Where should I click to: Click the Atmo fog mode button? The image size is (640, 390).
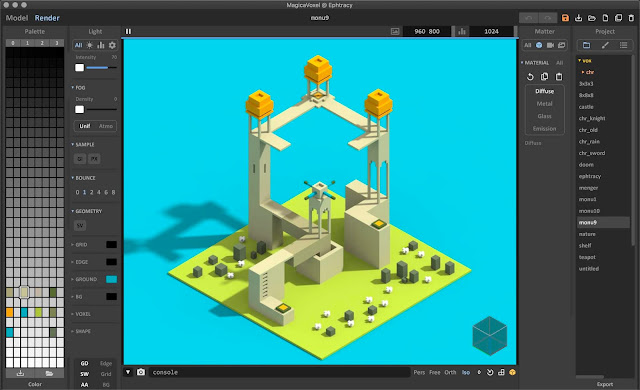106,126
